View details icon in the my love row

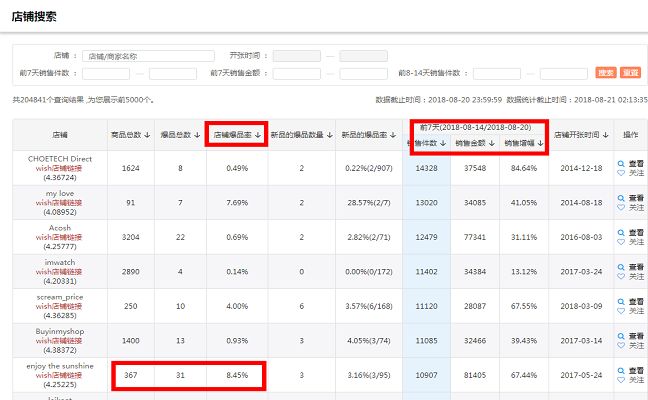point(621,197)
